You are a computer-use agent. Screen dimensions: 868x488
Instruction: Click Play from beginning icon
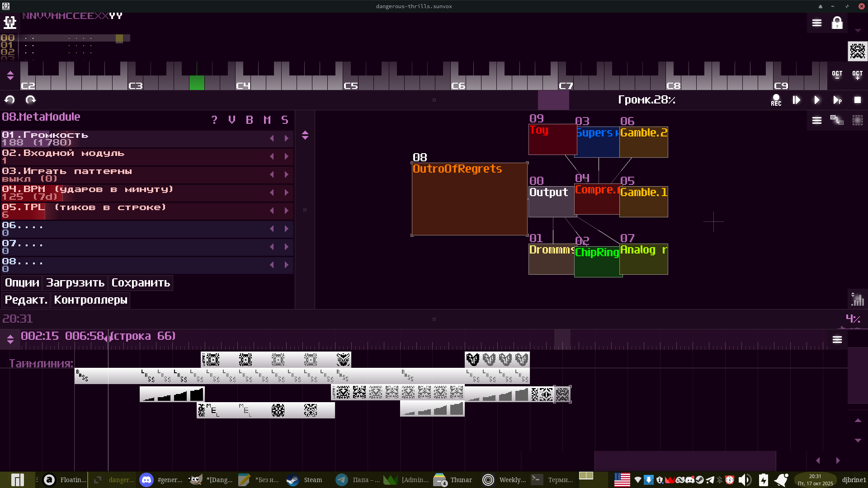tap(797, 100)
